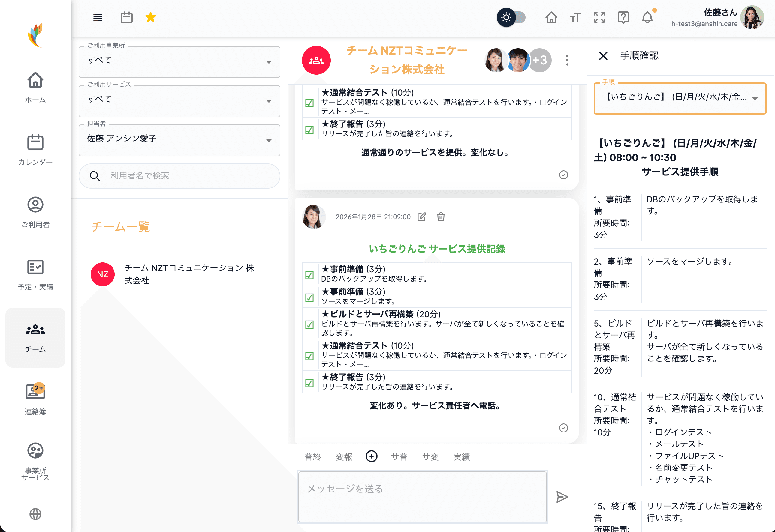This screenshot has height=532, width=775.
Task: Click the h-test3@anshin.care email text
Action: [704, 24]
